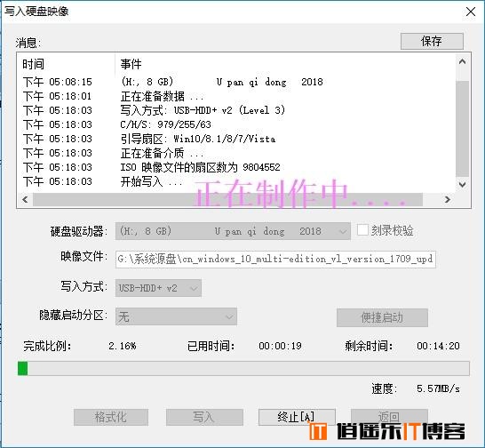Click the 事件 column header
The height and width of the screenshot is (448, 485).
[x=284, y=64]
